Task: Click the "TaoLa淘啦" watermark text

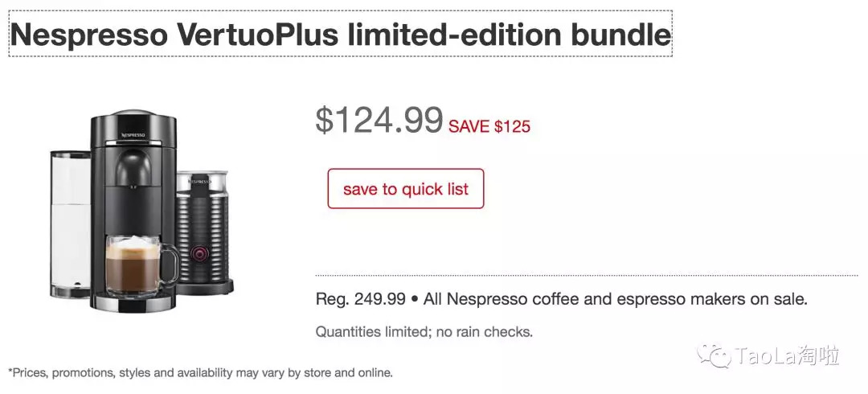Action: point(788,355)
